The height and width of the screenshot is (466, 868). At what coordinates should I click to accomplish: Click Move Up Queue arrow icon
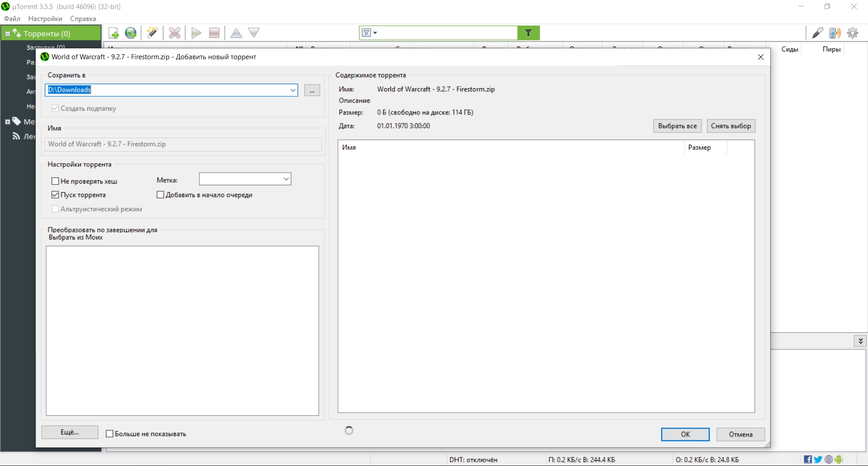pyautogui.click(x=236, y=33)
